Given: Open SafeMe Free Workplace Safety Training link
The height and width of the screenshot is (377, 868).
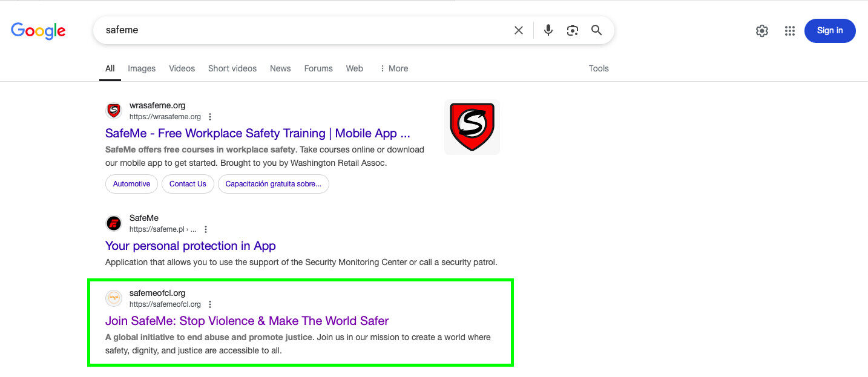Looking at the screenshot, I should click(x=258, y=133).
